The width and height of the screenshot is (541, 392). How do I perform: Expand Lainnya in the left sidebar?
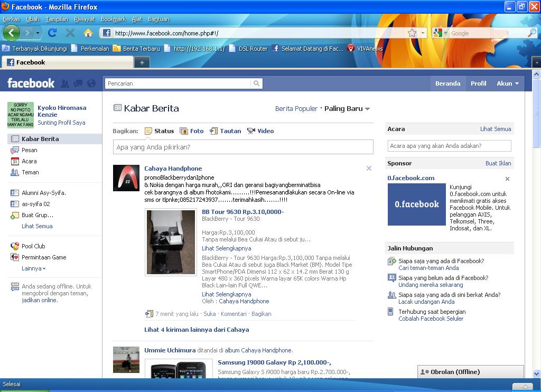pos(33,268)
